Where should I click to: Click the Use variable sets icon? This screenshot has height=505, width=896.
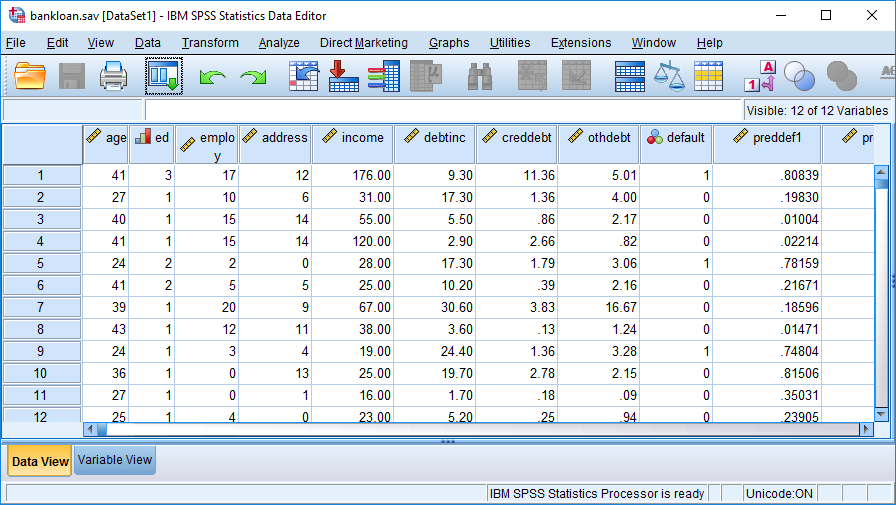click(799, 76)
